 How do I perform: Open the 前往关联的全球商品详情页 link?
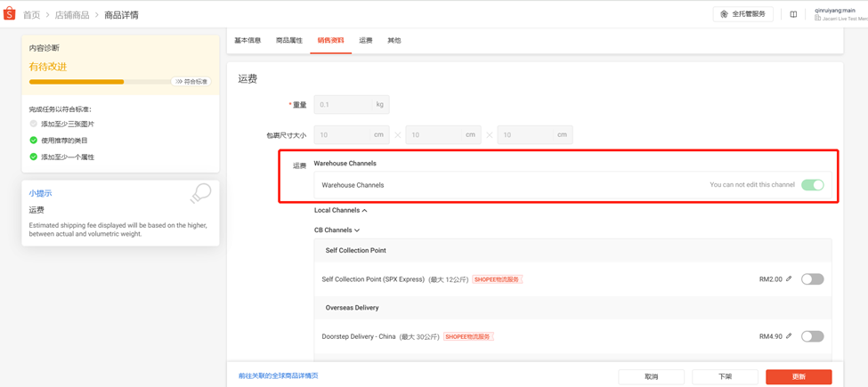pos(278,376)
